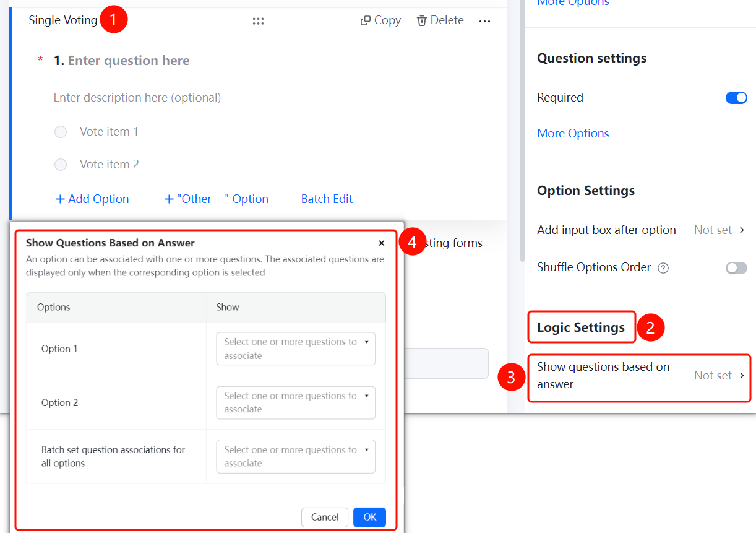
Task: Cancel the question association dialog
Action: click(x=325, y=517)
